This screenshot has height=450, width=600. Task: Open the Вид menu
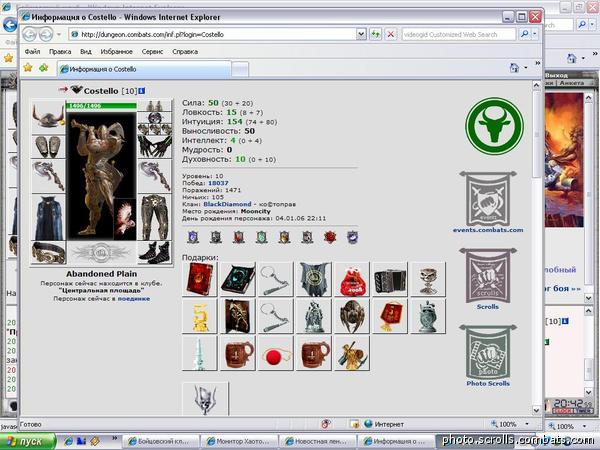pyautogui.click(x=86, y=51)
